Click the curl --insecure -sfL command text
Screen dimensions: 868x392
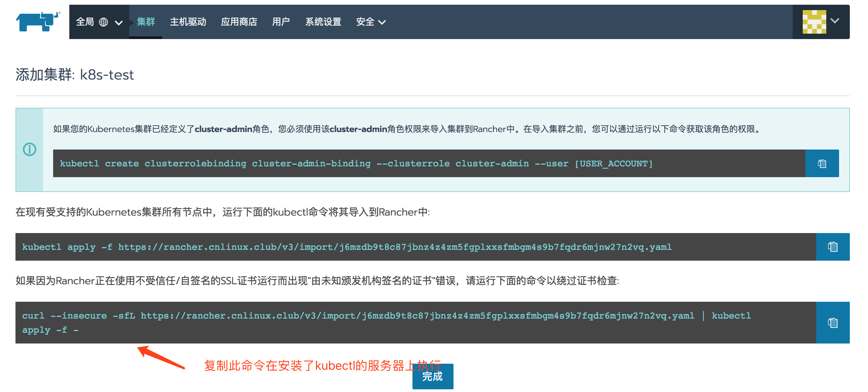[387, 323]
